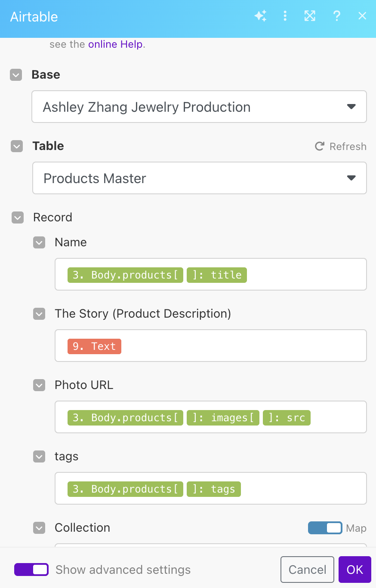Viewport: 376px width, 588px height.
Task: Open the three-dot module options menu
Action: pyautogui.click(x=285, y=16)
